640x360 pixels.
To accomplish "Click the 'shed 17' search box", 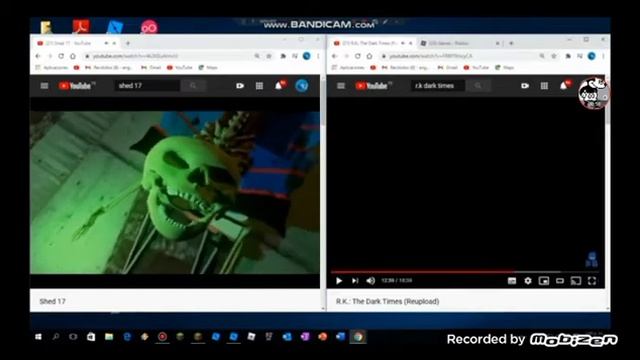I will point(148,86).
